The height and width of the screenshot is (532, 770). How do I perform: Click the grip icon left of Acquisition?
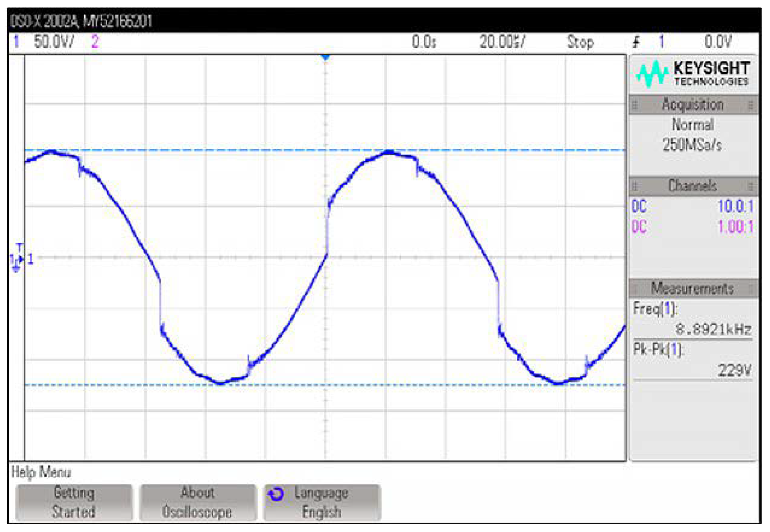[634, 105]
